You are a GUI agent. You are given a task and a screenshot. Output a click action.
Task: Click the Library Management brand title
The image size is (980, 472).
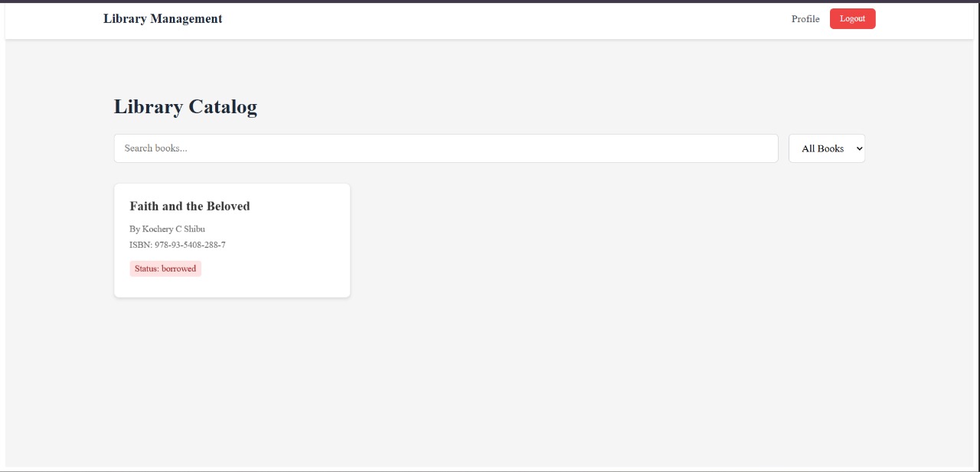coord(162,19)
